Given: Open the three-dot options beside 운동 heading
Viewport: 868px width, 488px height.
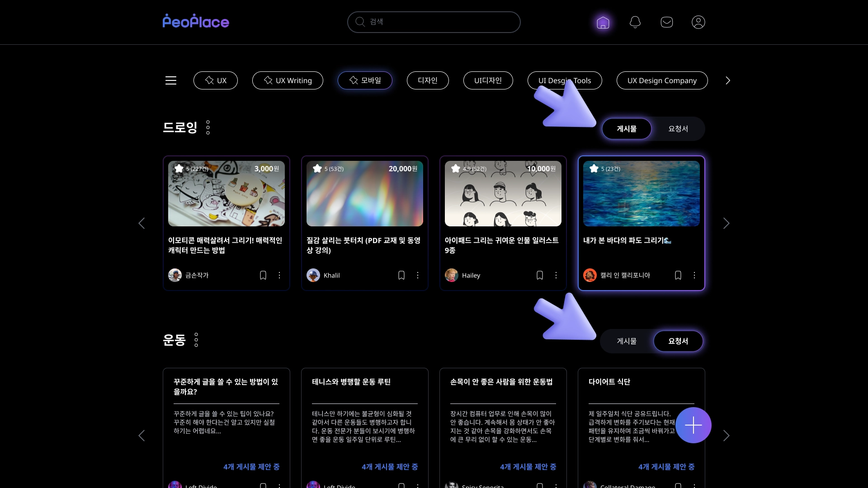Looking at the screenshot, I should click(196, 340).
